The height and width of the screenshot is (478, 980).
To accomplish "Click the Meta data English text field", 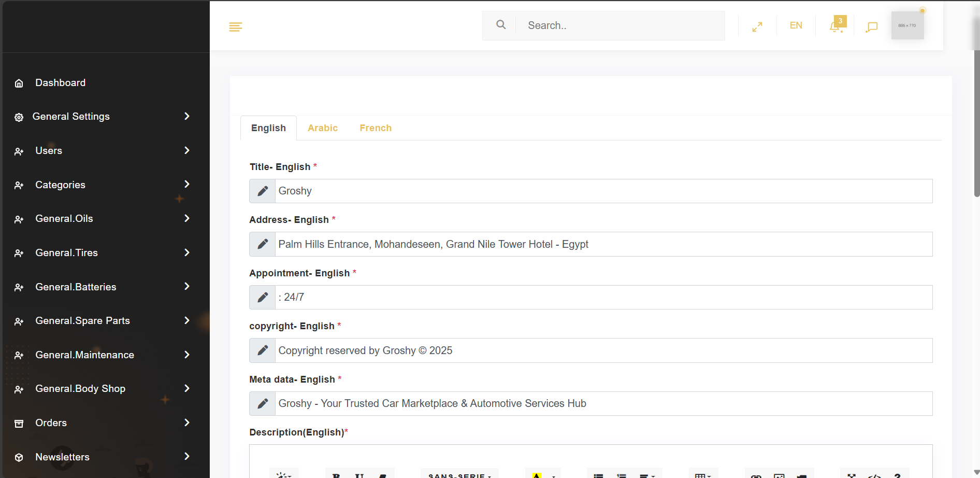I will (x=603, y=404).
